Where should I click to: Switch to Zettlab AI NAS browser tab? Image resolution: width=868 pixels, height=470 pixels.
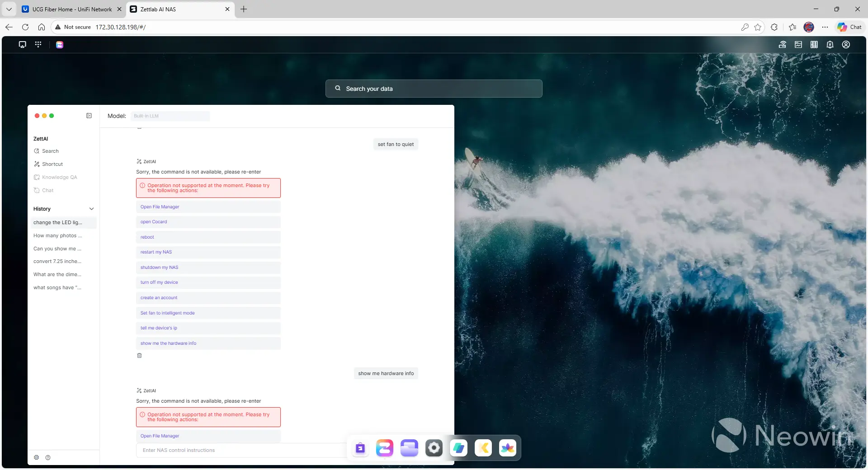[180, 9]
